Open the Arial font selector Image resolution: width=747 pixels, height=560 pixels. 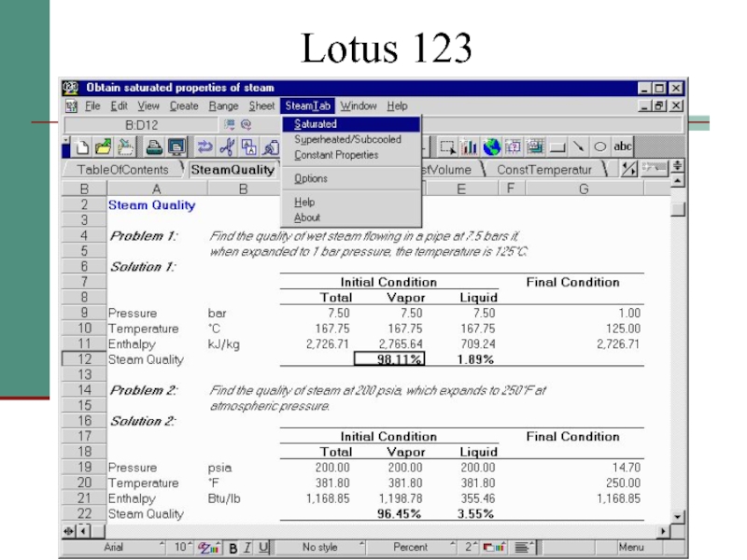116,547
